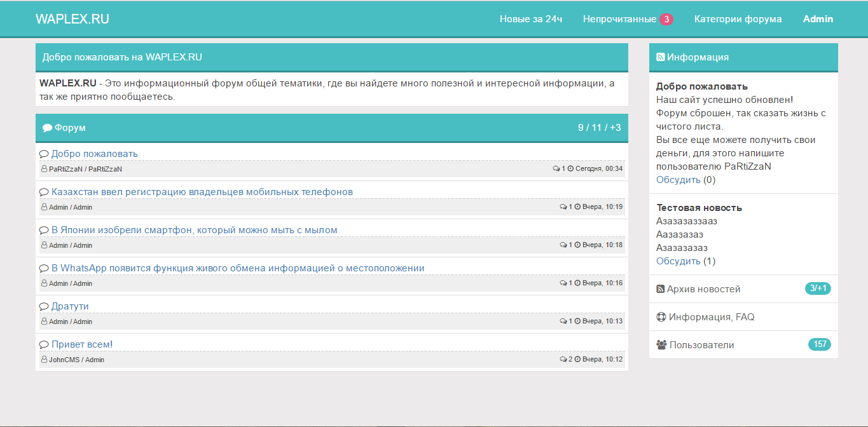Open Новые за 24ч in navigation
The width and height of the screenshot is (868, 427).
click(531, 19)
